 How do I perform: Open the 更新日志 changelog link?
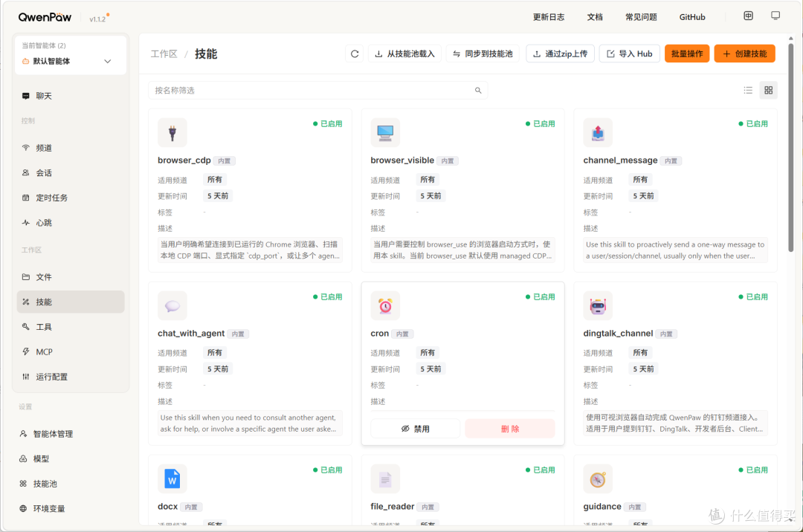[x=549, y=17]
